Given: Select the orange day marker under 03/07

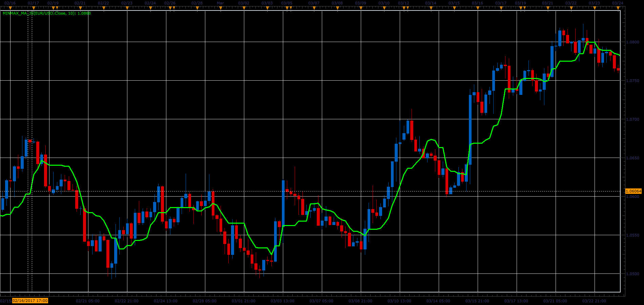Looking at the screenshot, I should [314, 8].
